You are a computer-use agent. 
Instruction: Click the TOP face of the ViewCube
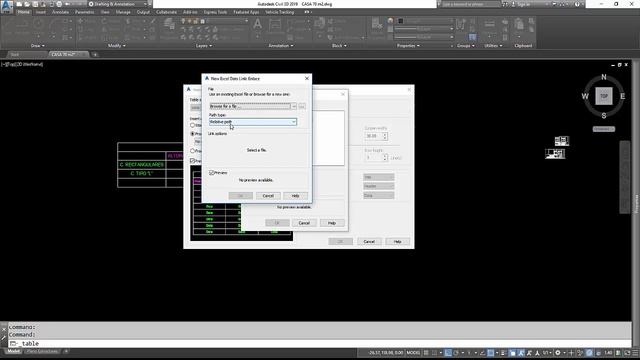pos(604,96)
